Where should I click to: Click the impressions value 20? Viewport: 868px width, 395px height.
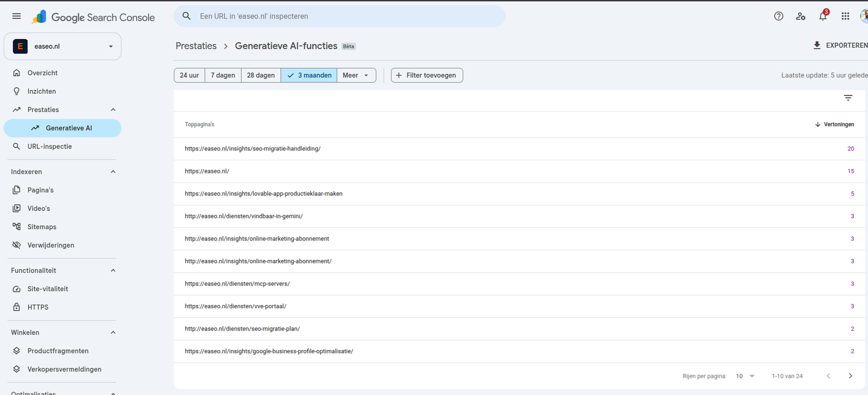(851, 148)
